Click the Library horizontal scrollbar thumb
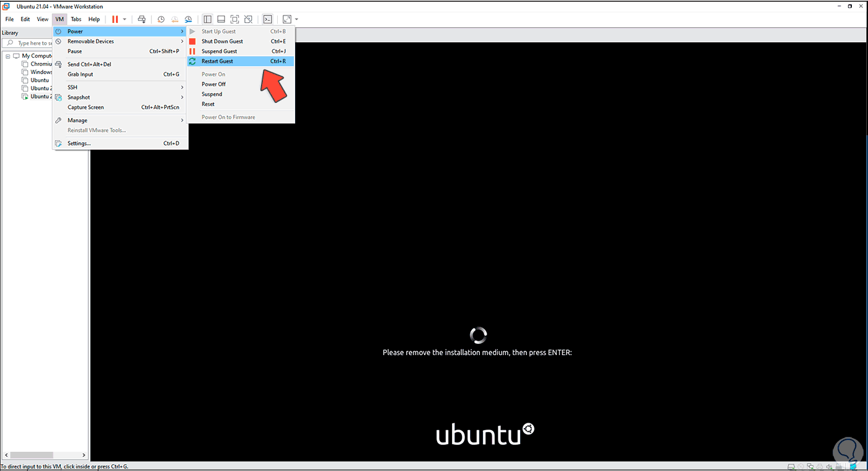 [x=32, y=455]
